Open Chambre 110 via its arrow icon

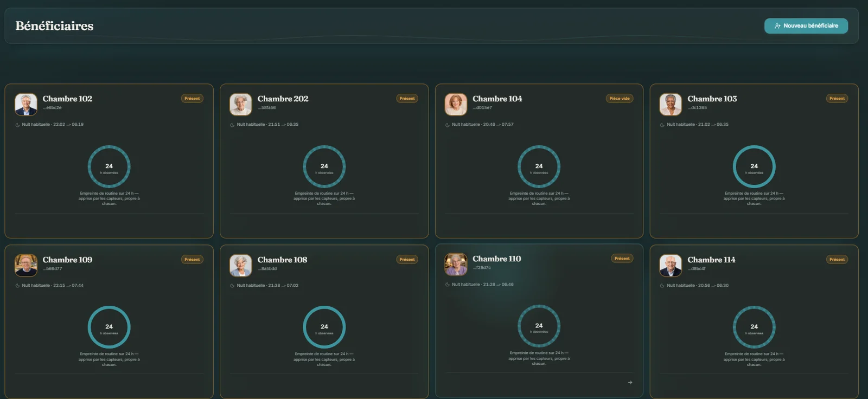click(630, 382)
